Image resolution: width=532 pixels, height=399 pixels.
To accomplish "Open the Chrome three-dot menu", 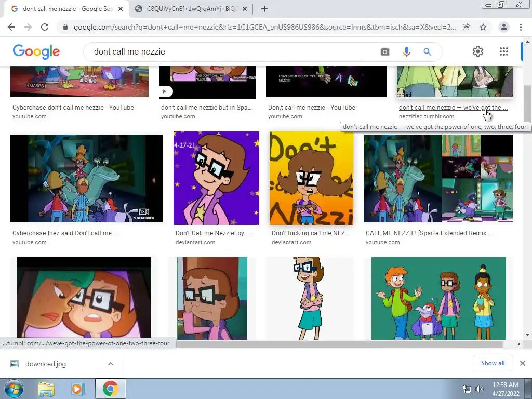I will pyautogui.click(x=521, y=27).
